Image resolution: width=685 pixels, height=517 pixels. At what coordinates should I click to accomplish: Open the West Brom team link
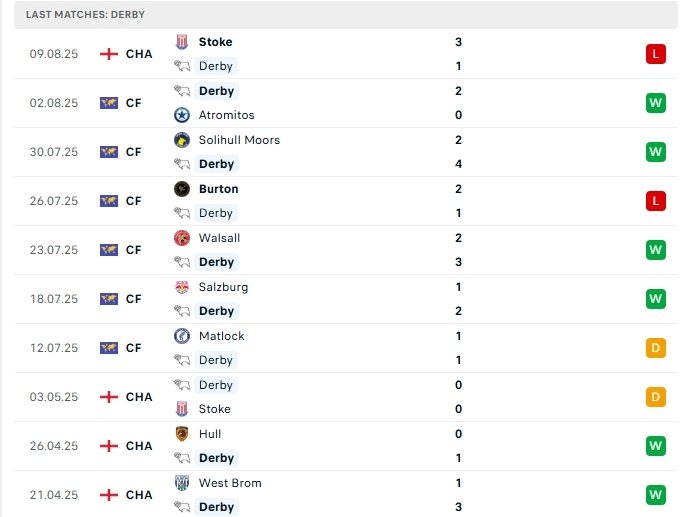coord(230,483)
